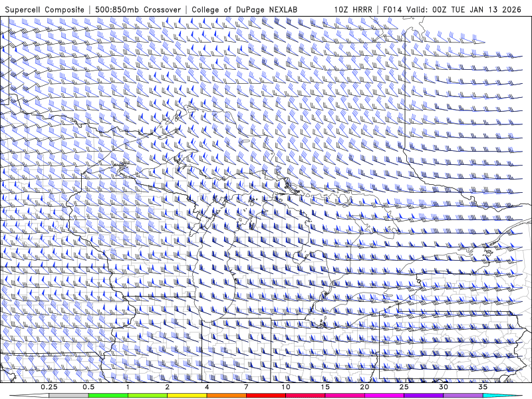The height and width of the screenshot is (399, 532).
Task: Click the "10Z HRRR" model run label
Action: [353, 10]
